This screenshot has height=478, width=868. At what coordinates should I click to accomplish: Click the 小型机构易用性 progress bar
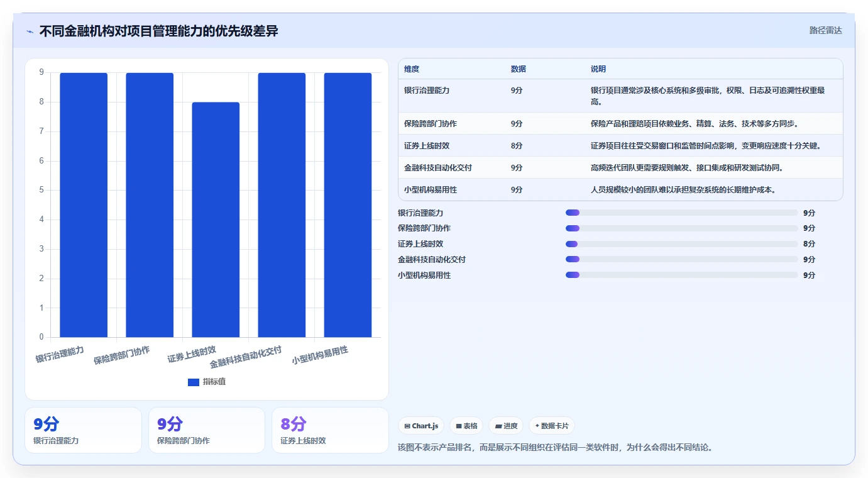(681, 275)
